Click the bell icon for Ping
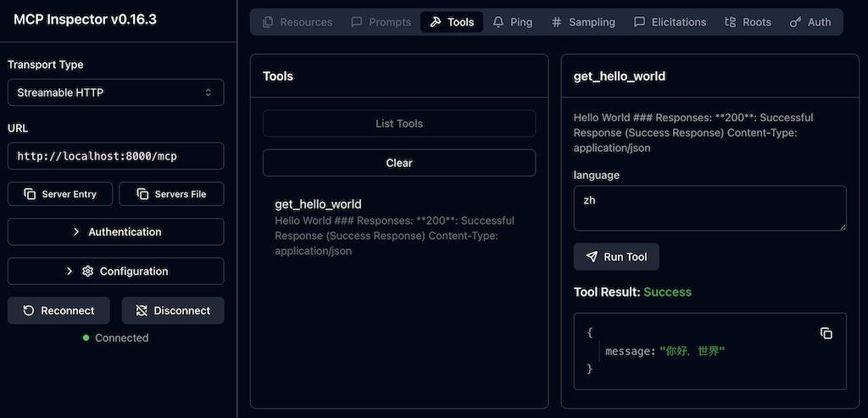868x418 pixels. pyautogui.click(x=498, y=22)
